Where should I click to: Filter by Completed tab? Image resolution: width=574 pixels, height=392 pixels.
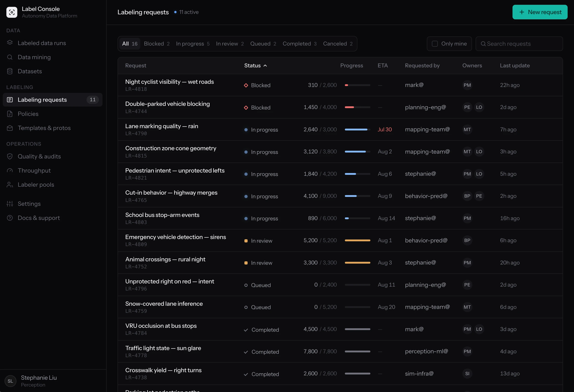point(300,44)
